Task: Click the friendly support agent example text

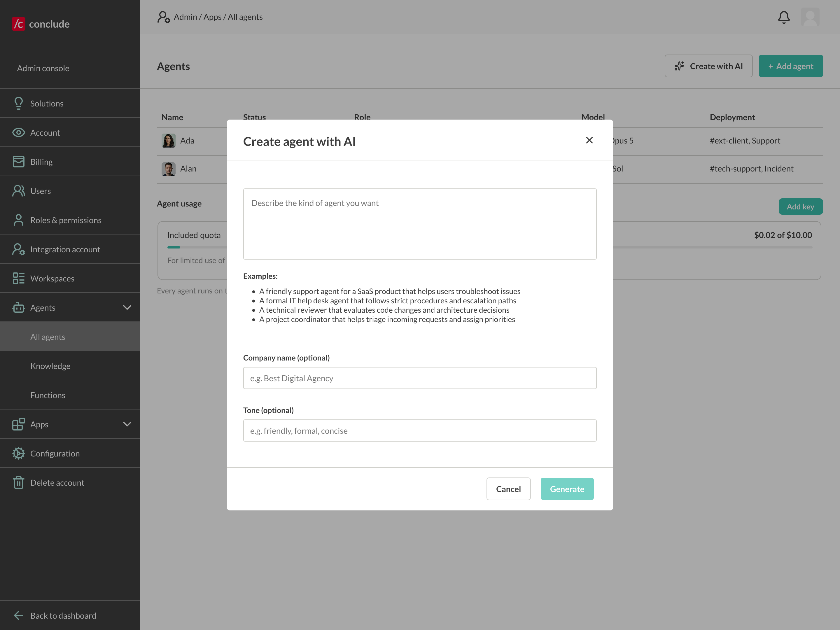Action: (390, 291)
